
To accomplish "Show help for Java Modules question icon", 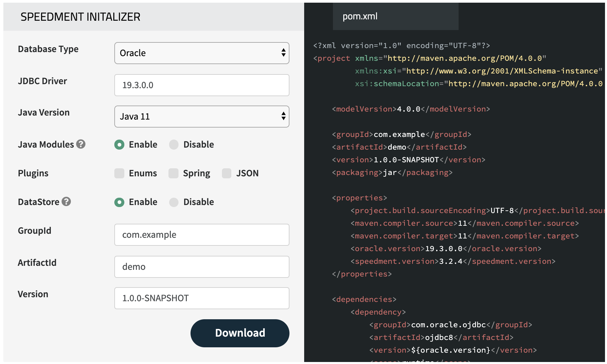I will [x=81, y=144].
